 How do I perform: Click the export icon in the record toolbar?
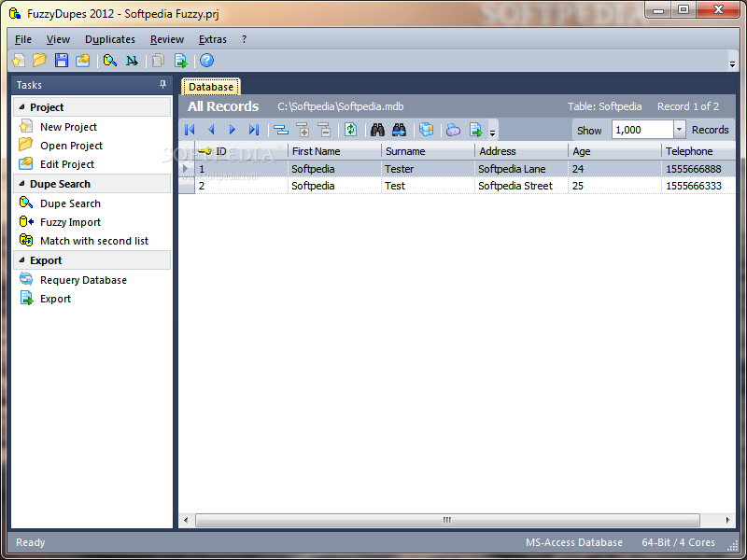point(476,130)
